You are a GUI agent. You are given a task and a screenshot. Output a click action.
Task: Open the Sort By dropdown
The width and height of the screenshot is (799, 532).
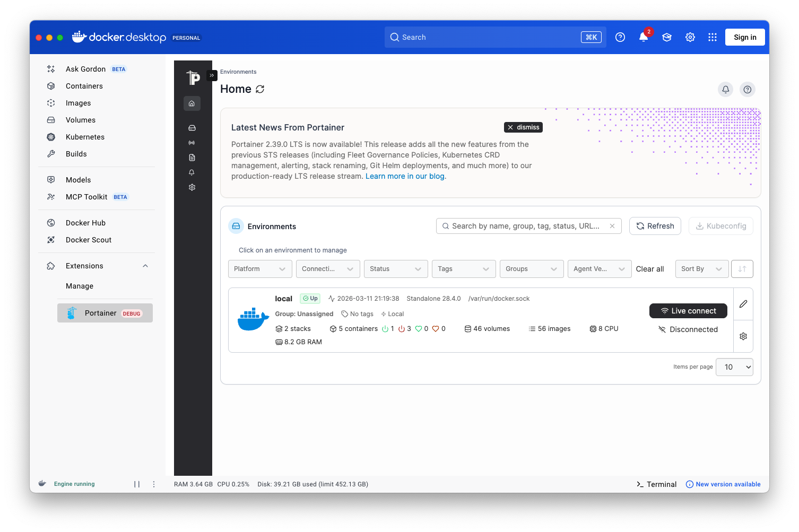[x=702, y=269]
